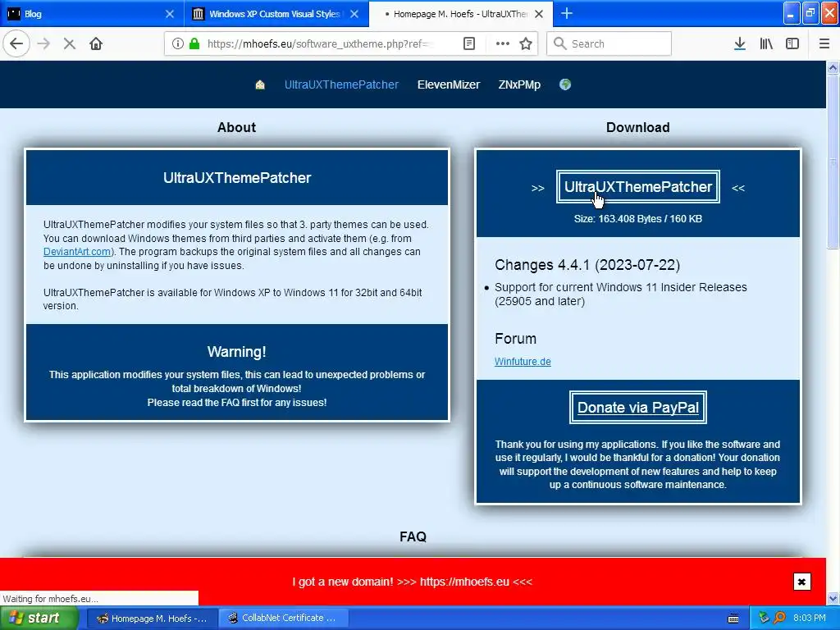Open the library bookmarks and history
Viewport: 840px width, 630px height.
766,44
